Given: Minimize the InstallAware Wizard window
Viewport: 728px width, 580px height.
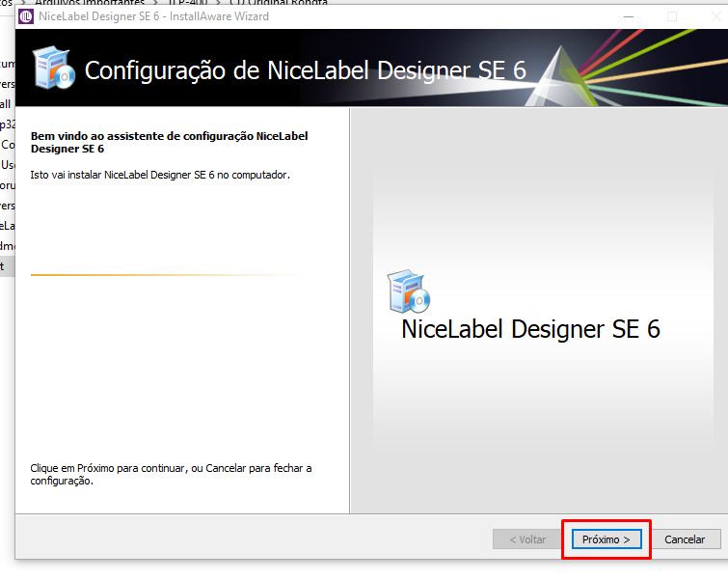Looking at the screenshot, I should [x=629, y=16].
